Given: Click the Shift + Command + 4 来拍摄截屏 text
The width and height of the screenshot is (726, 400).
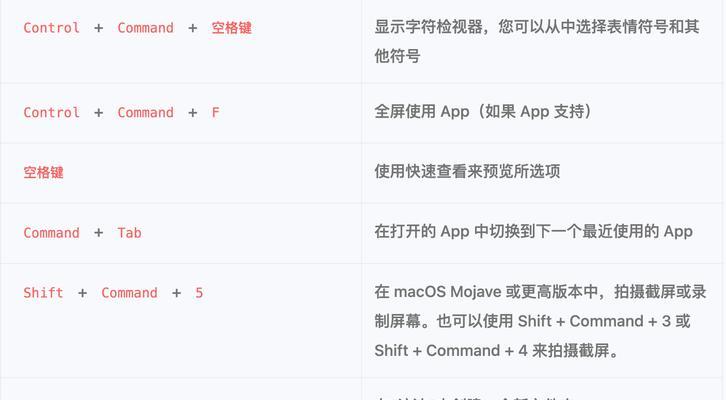Looking at the screenshot, I should coord(496,350).
